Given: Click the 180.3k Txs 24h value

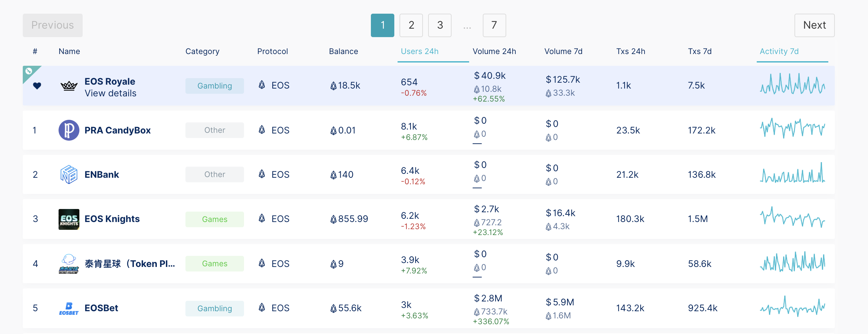Looking at the screenshot, I should coord(630,219).
